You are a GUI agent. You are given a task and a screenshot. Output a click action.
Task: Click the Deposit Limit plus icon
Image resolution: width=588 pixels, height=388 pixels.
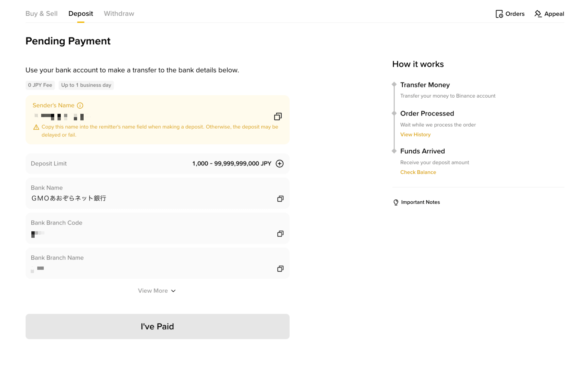click(280, 163)
